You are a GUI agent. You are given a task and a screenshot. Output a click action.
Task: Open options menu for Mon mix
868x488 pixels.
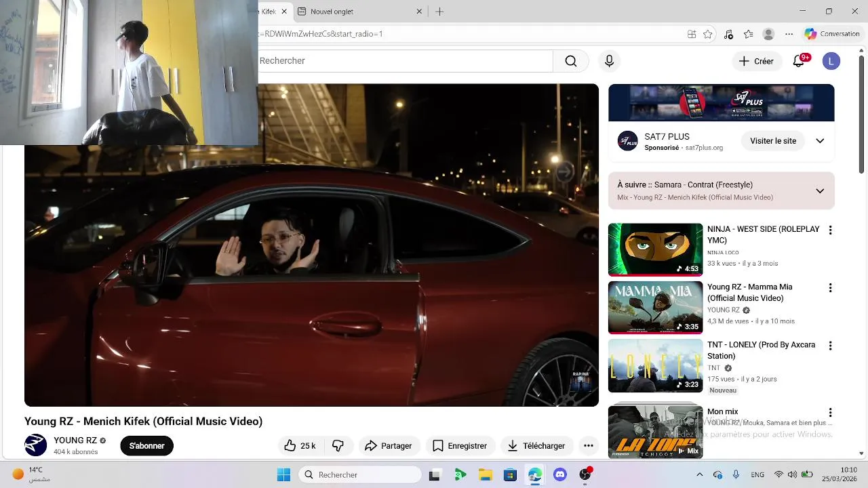tap(830, 412)
